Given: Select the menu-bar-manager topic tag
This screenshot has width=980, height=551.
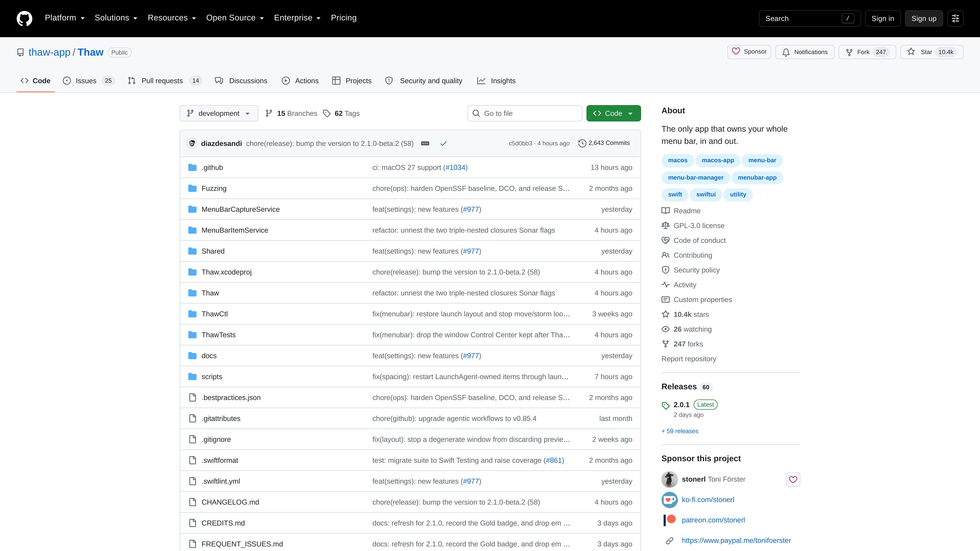Looking at the screenshot, I should pos(695,178).
